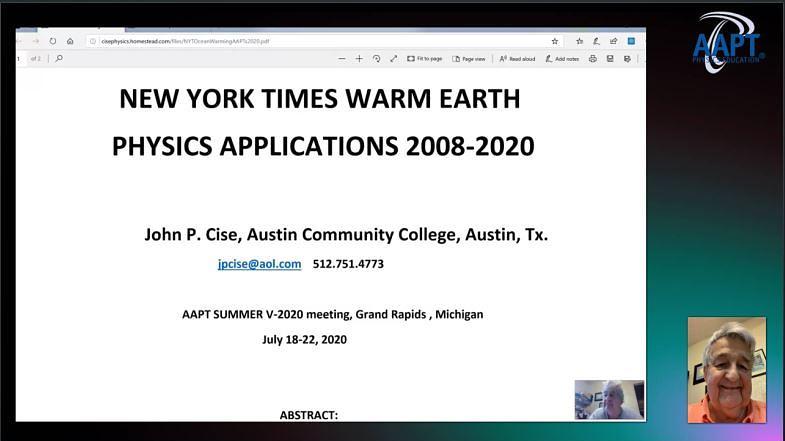This screenshot has height=441, width=785.
Task: Open the Page view option
Action: (x=469, y=59)
